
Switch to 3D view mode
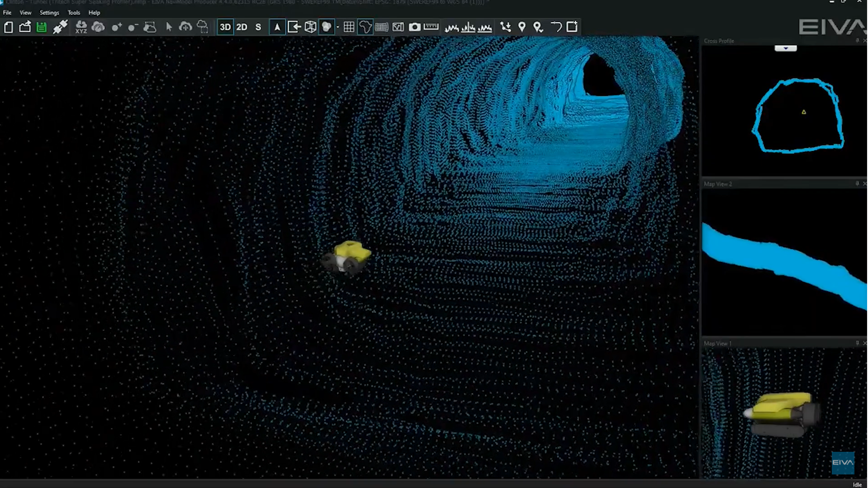[x=225, y=27]
